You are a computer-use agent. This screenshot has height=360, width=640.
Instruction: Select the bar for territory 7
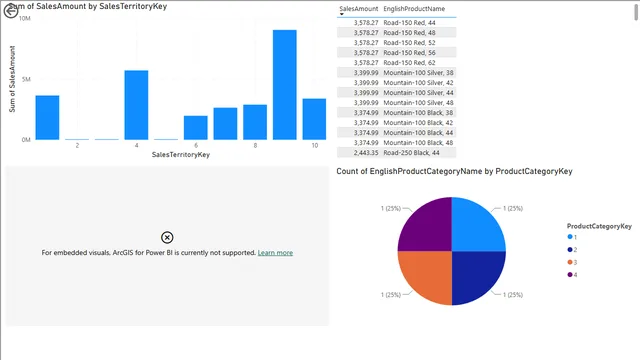[225, 124]
